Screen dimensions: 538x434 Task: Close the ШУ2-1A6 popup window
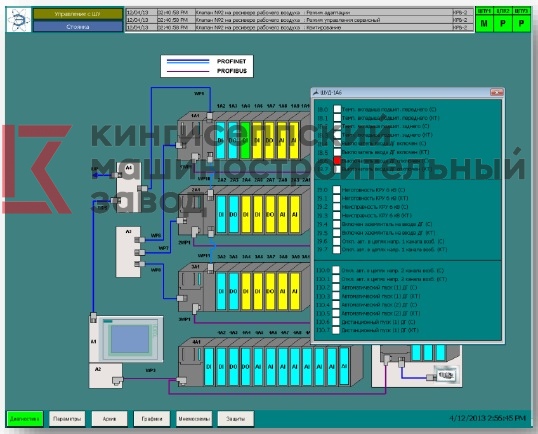(x=496, y=92)
